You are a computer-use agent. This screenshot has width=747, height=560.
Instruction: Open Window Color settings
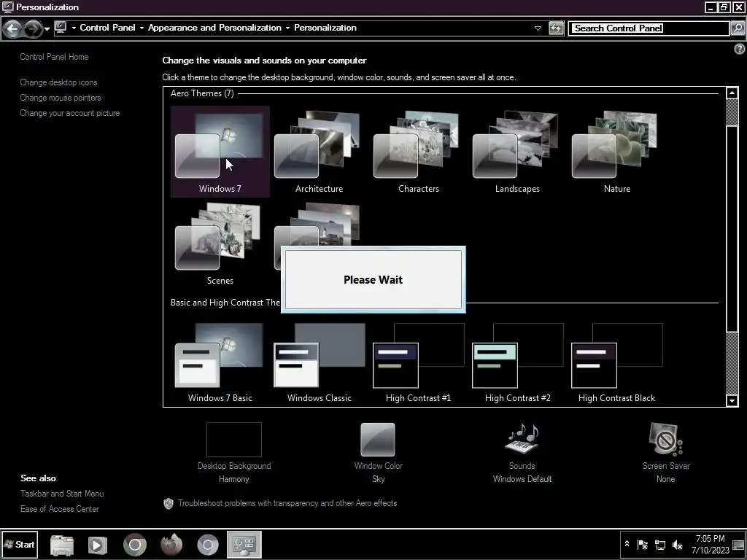coord(379,452)
